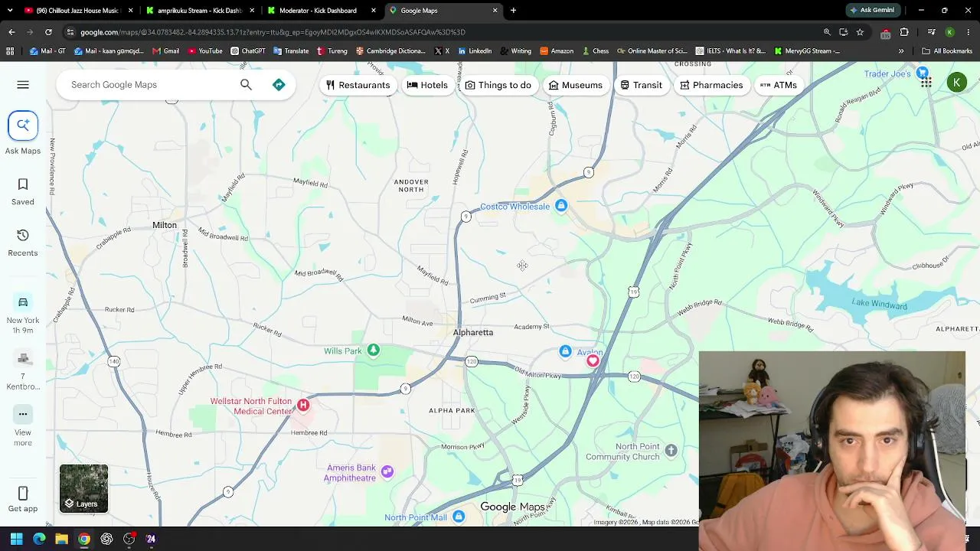
Task: Open the Chrome extensions puzzle icon
Action: pos(904,32)
